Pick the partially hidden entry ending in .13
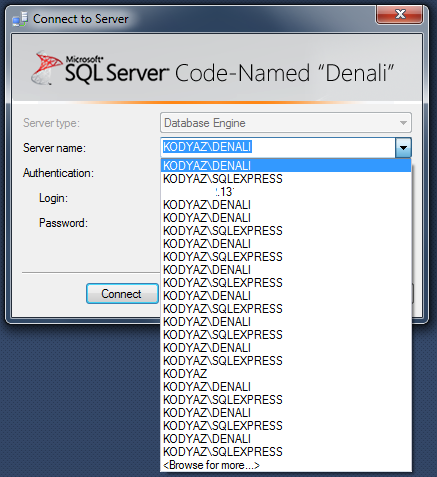Viewport: 437px width, 477px height. (x=286, y=192)
